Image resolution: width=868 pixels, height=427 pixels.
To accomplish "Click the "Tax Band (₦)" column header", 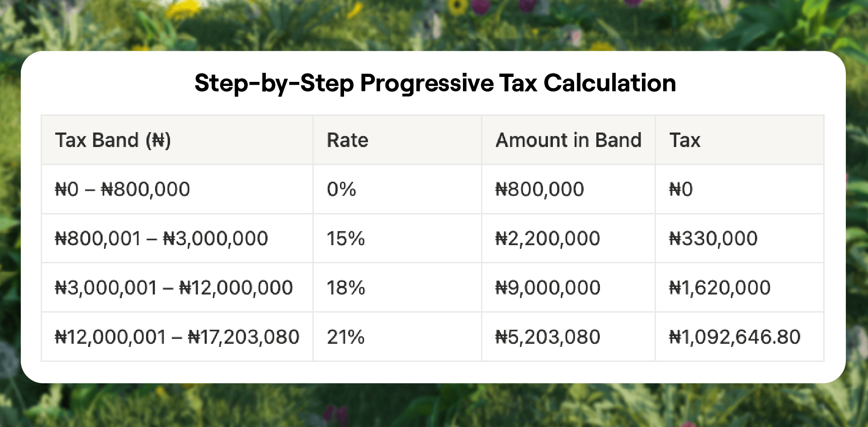I will pyautogui.click(x=113, y=140).
